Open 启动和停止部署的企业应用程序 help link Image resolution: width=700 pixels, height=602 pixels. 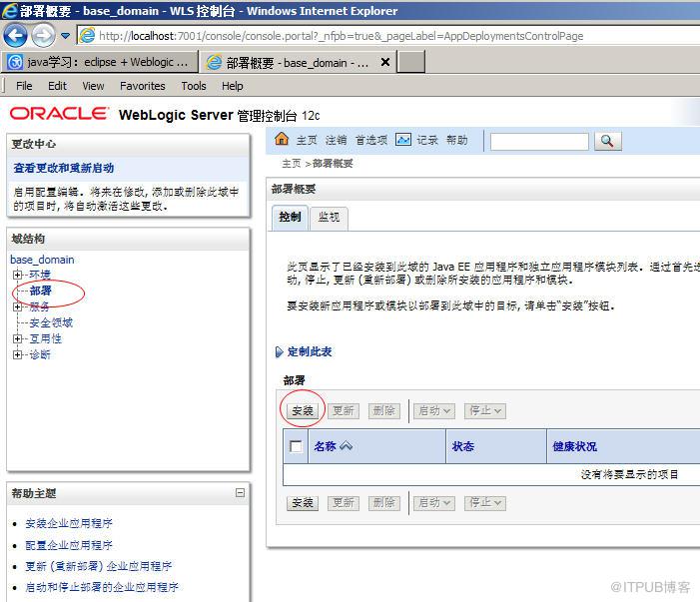(101, 587)
